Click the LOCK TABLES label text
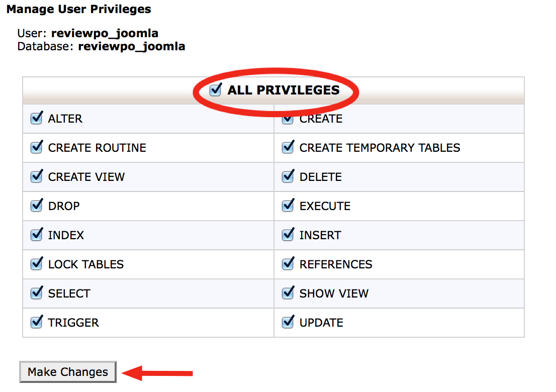 (86, 264)
